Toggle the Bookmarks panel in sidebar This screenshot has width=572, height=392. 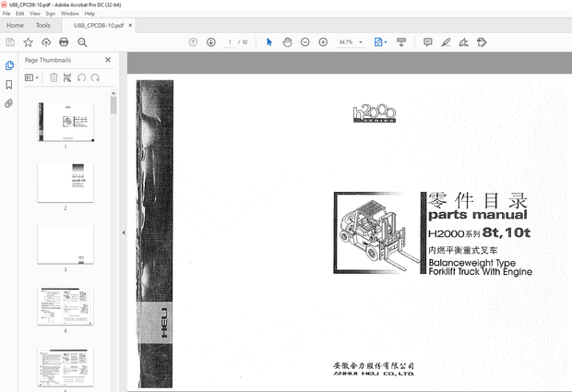(x=9, y=85)
